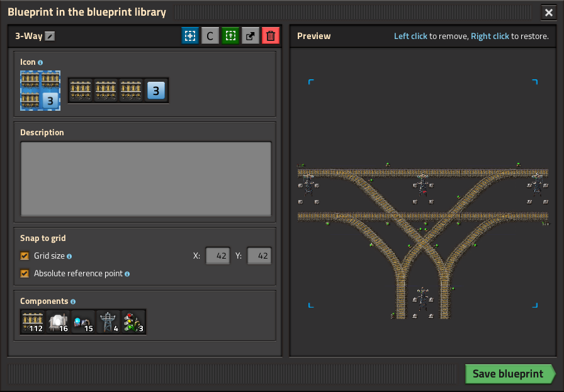Focus the grid X size field
This screenshot has width=564, height=392.
click(x=218, y=255)
